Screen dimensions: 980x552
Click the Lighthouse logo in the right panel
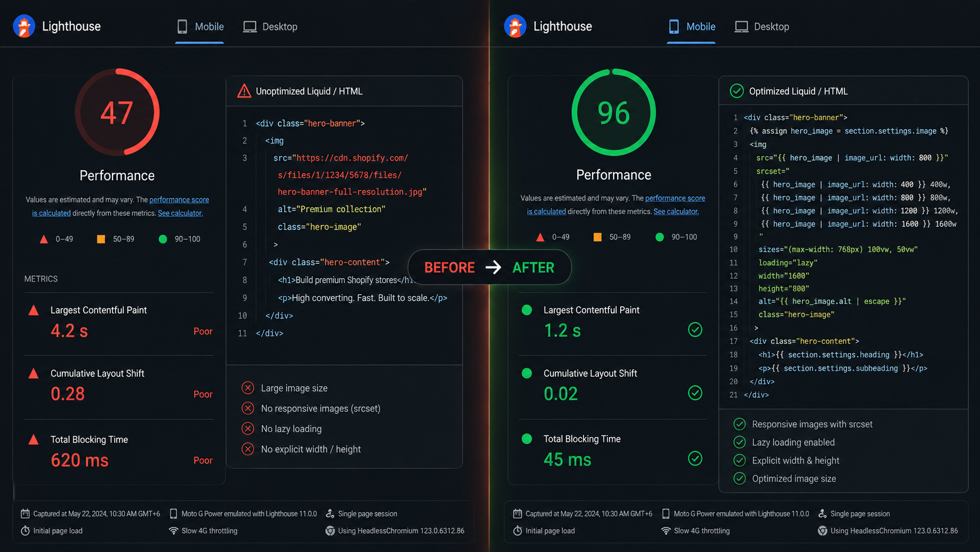515,26
